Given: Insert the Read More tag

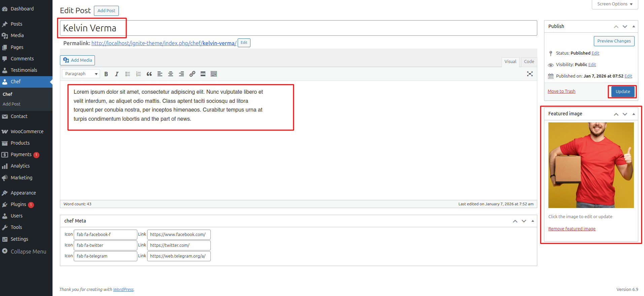Looking at the screenshot, I should pos(203,74).
